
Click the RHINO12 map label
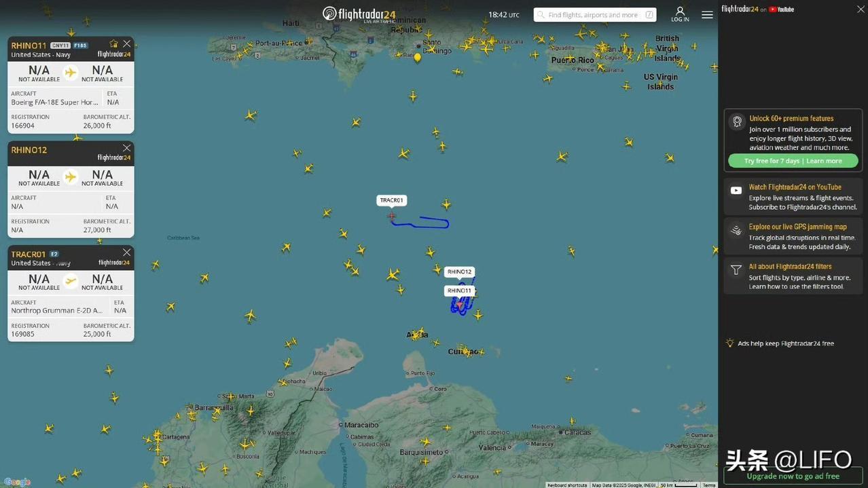459,271
